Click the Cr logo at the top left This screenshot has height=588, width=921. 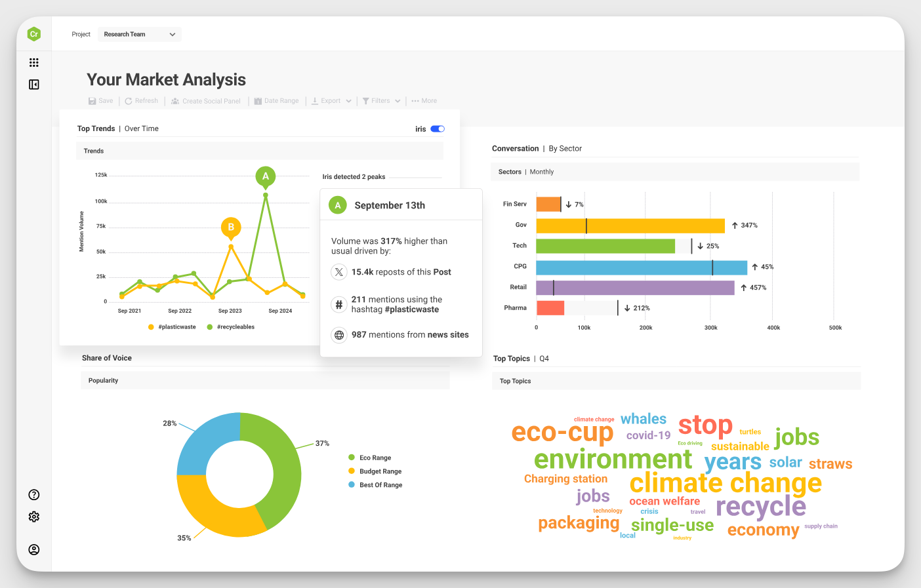(33, 33)
